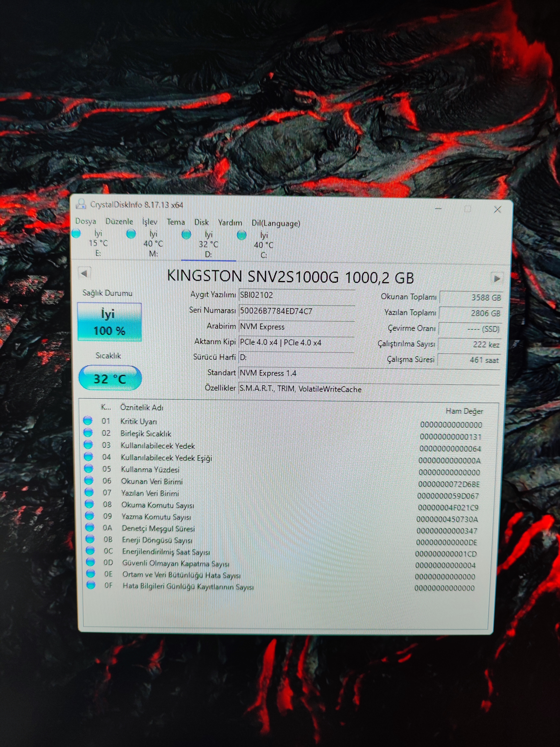Click the firmware field SBI02102
The image size is (560, 747).
click(x=297, y=295)
